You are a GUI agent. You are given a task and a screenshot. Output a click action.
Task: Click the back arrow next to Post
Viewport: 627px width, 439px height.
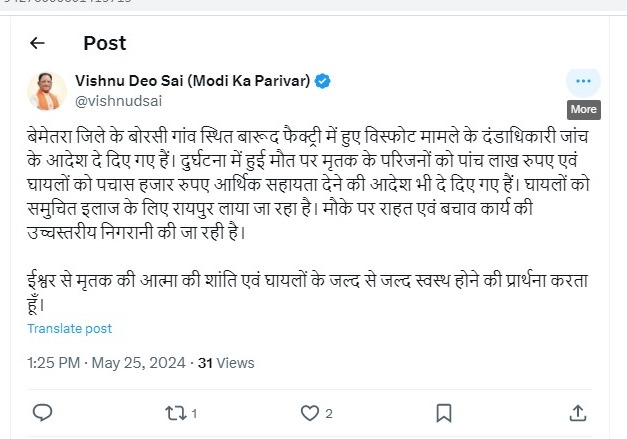[38, 43]
